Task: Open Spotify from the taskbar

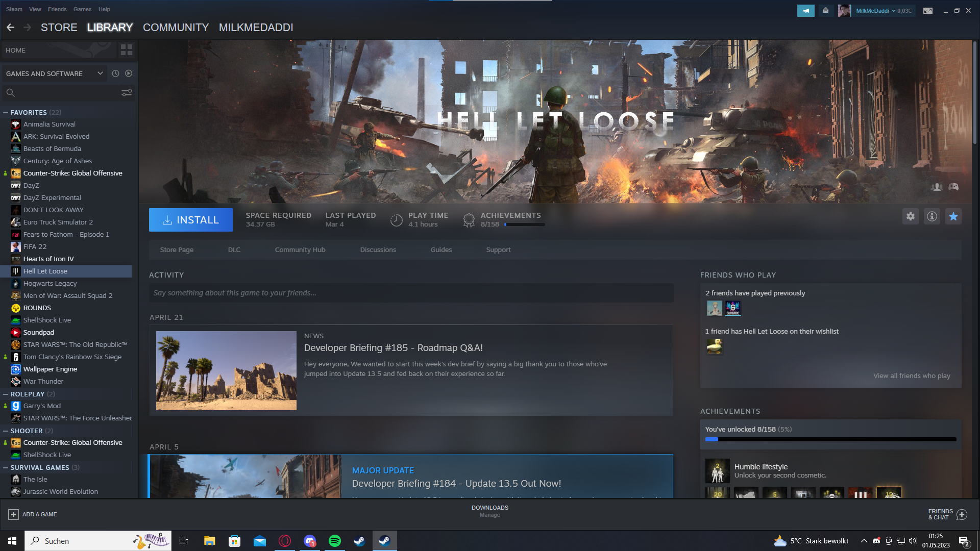Action: 335,541
